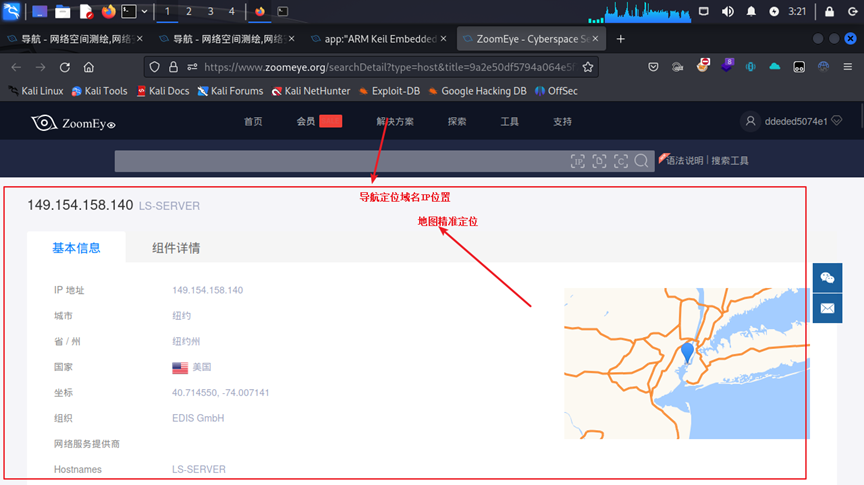Switch to workspace 3
Screen dimensions: 864x485
tap(210, 11)
